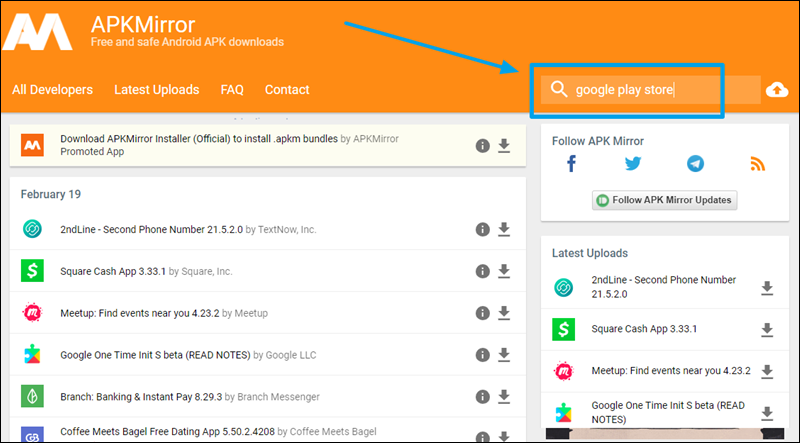This screenshot has height=443, width=800.
Task: Open APK Mirror's Telegram icon
Action: point(695,164)
